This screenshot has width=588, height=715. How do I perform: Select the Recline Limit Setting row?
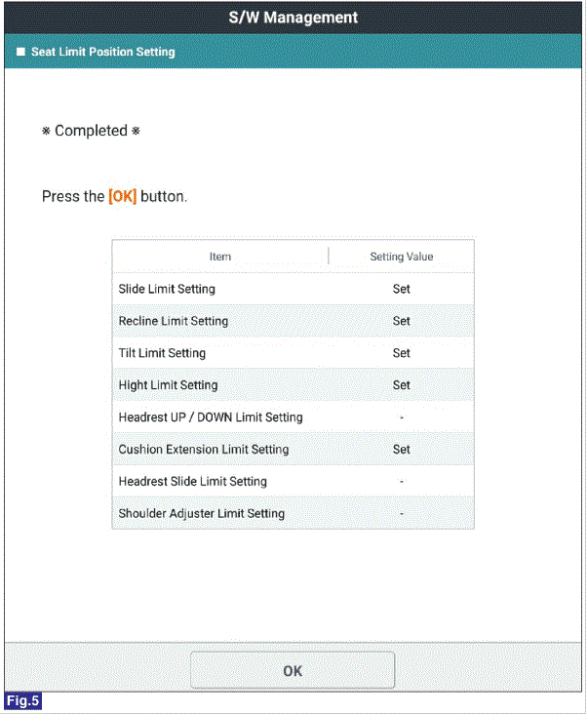(x=294, y=321)
